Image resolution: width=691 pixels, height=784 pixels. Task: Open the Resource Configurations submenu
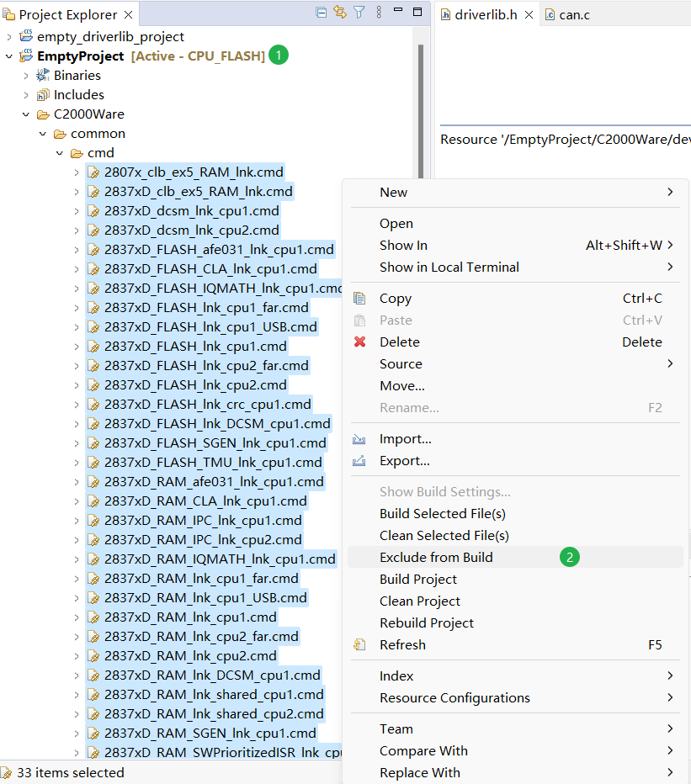pyautogui.click(x=454, y=698)
